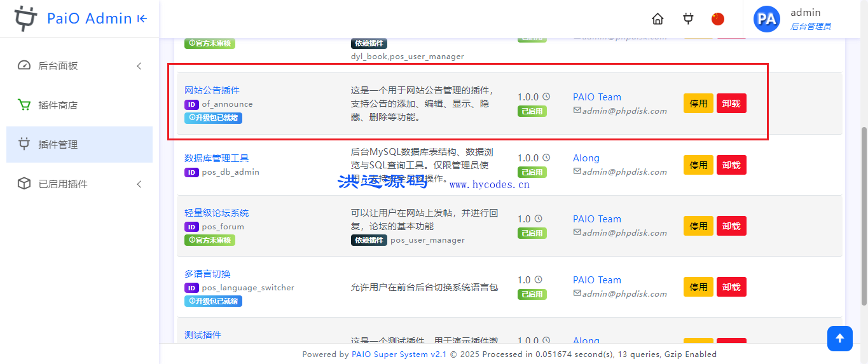868x364 pixels.
Task: Disable 数据库管理工具 with 停用 button
Action: point(698,165)
